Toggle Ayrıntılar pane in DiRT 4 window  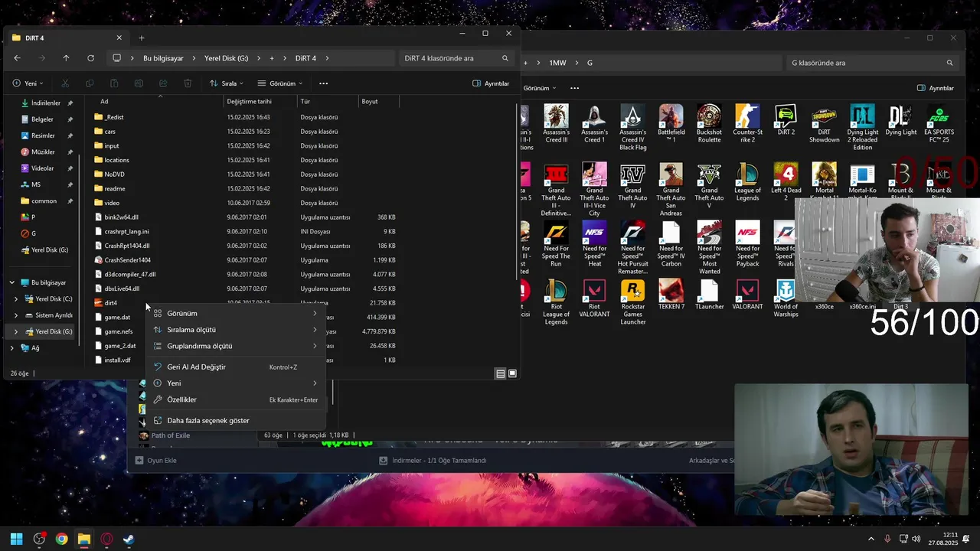[491, 83]
